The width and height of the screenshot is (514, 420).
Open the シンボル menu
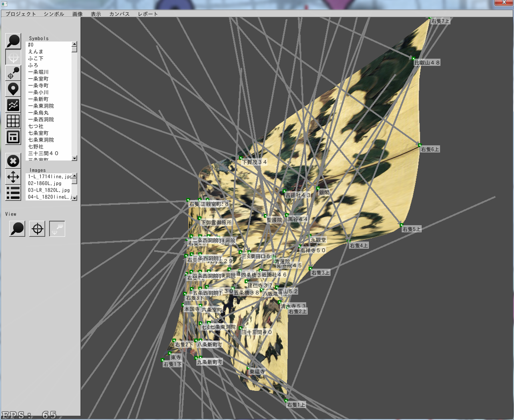click(54, 14)
